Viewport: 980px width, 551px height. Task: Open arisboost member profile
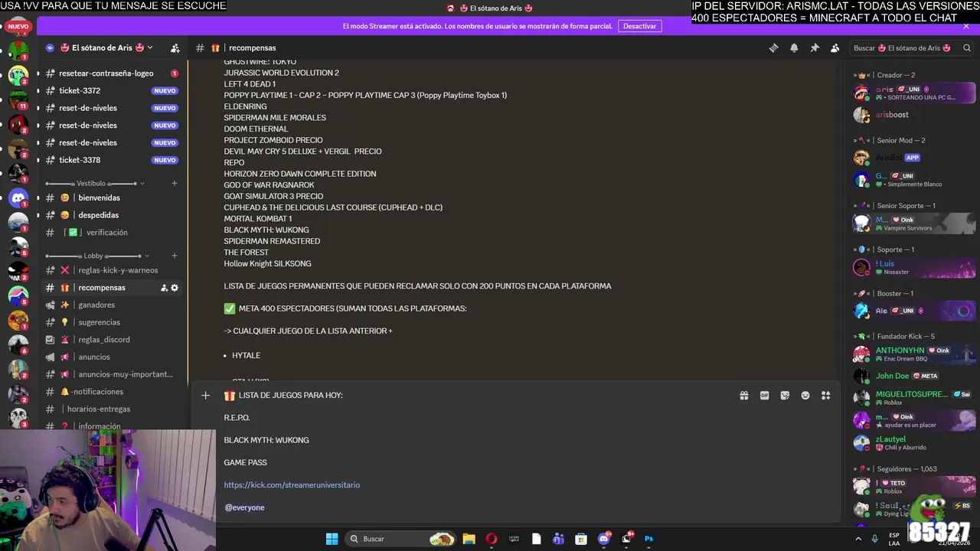914,115
